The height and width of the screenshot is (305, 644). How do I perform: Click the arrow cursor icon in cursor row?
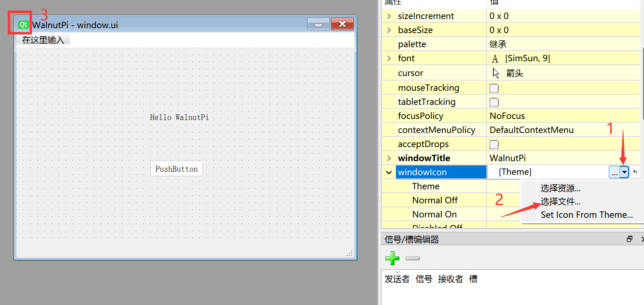pyautogui.click(x=496, y=73)
